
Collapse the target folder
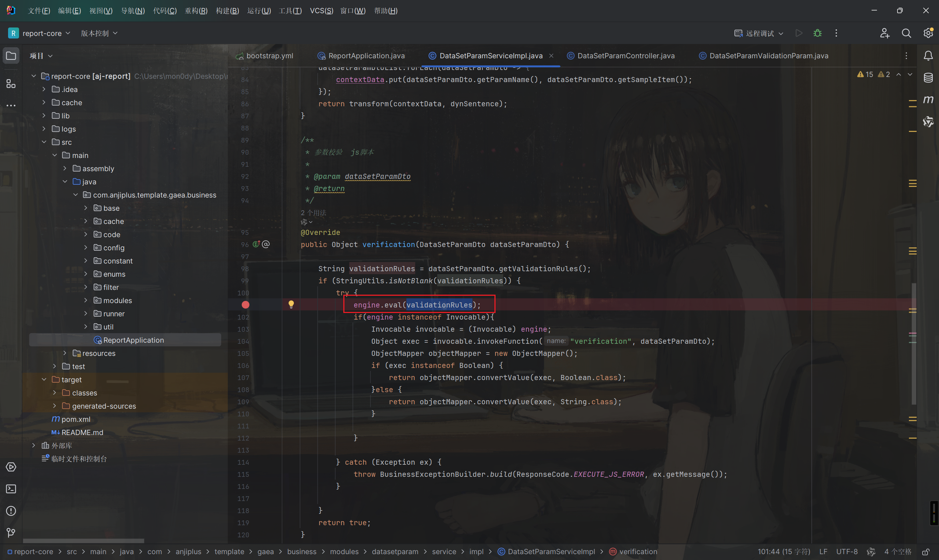point(44,379)
